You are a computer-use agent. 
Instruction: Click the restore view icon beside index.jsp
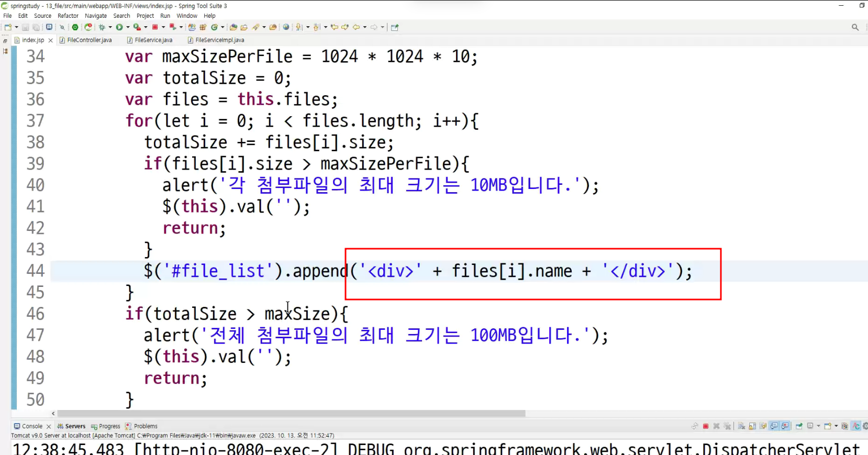point(5,40)
